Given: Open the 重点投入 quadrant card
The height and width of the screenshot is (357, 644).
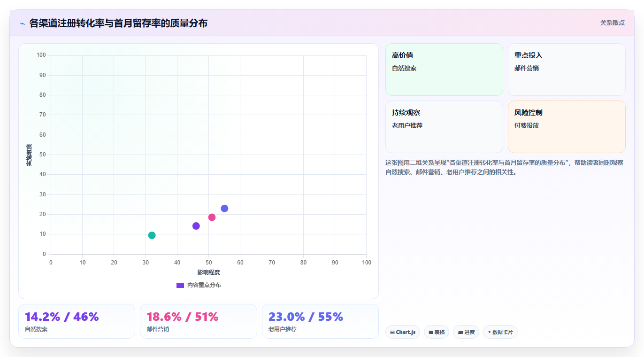Looking at the screenshot, I should 567,70.
